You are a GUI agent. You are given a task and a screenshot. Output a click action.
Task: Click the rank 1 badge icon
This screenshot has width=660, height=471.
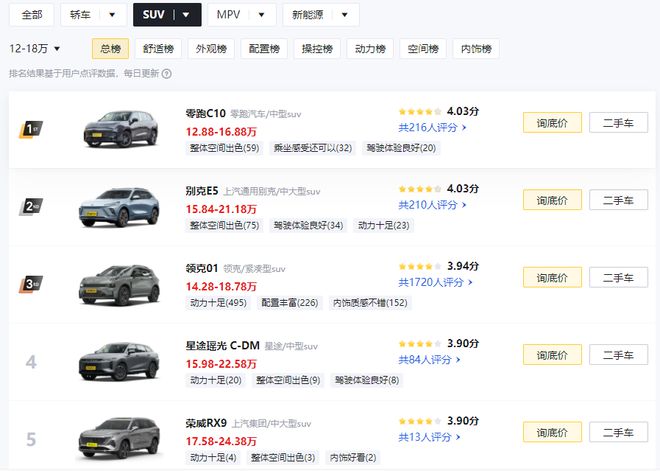tap(31, 129)
